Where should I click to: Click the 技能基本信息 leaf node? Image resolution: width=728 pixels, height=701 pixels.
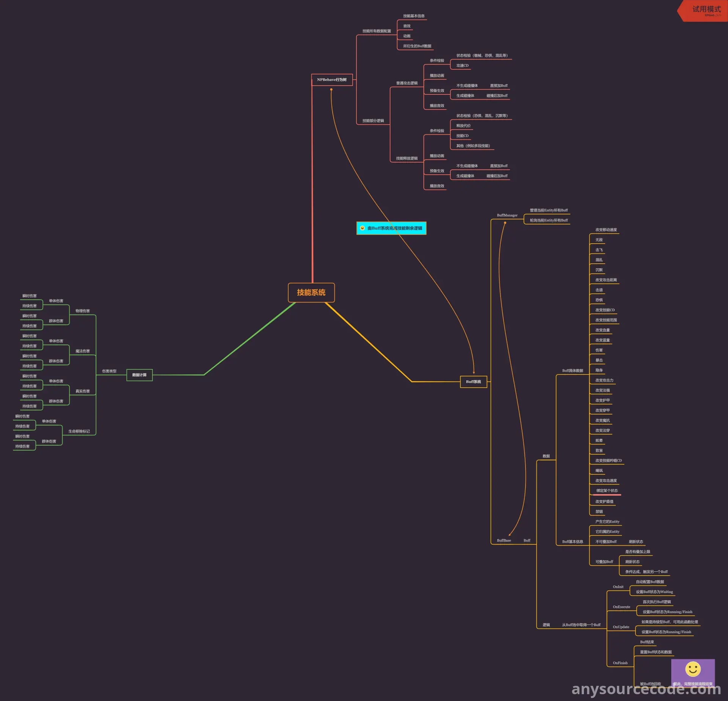[414, 16]
